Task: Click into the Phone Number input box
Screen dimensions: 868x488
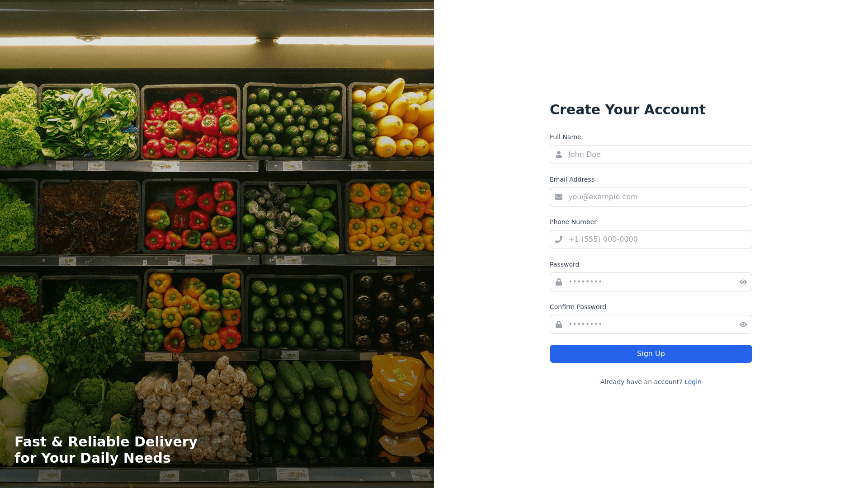Action: 651,239
